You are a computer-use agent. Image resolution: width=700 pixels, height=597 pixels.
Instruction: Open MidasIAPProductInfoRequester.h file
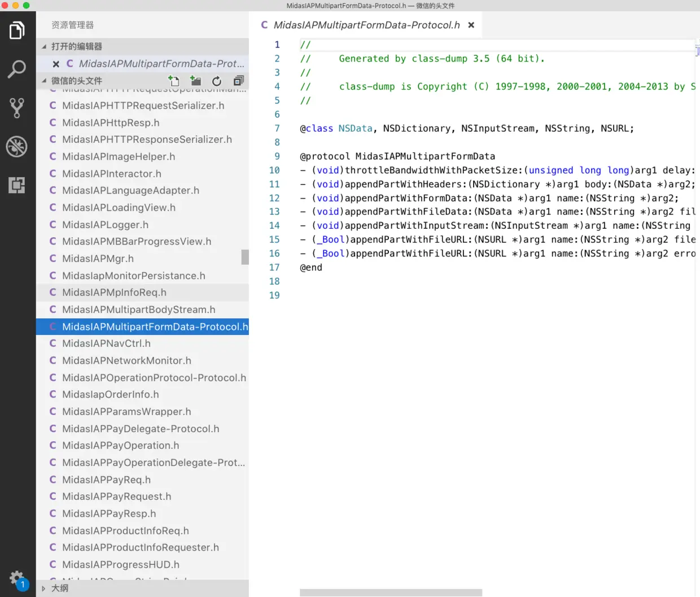[142, 547]
